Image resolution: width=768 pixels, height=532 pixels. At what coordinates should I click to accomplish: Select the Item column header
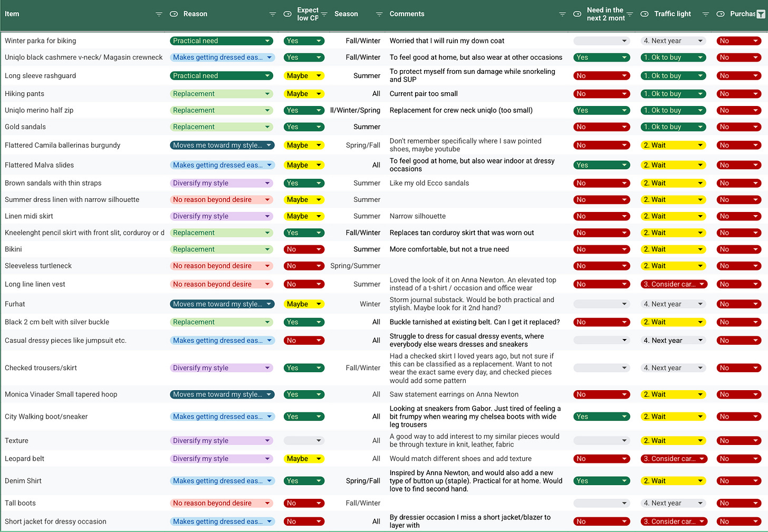(x=12, y=14)
